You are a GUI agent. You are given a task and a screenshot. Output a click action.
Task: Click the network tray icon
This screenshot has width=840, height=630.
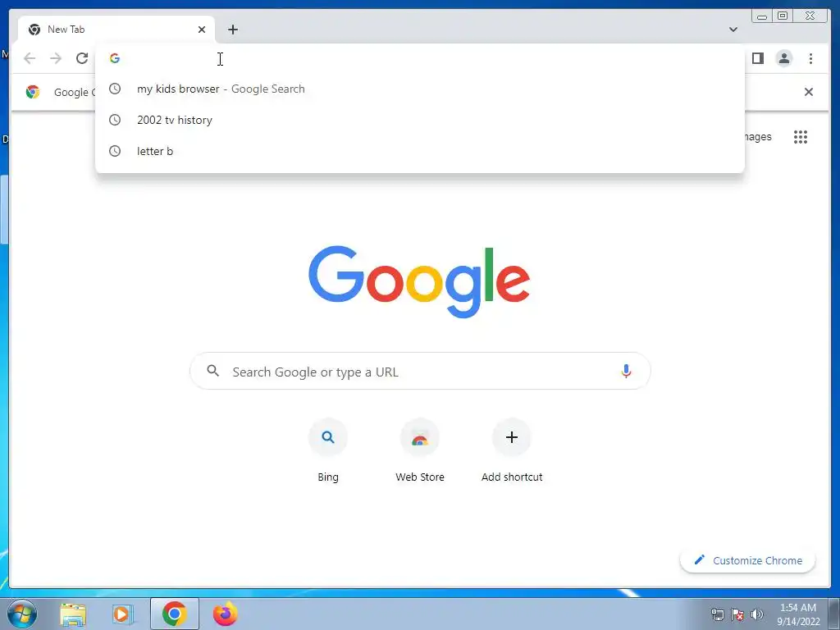click(x=717, y=614)
